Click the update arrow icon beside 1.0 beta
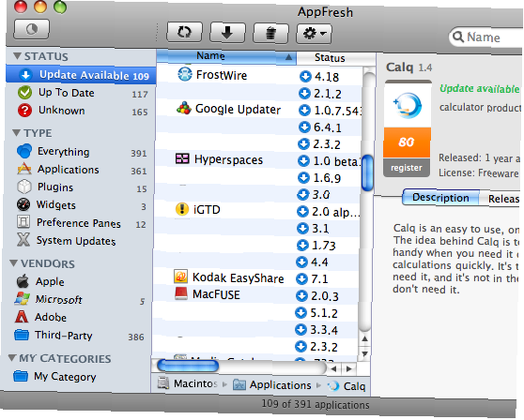524x420 pixels. (x=303, y=161)
